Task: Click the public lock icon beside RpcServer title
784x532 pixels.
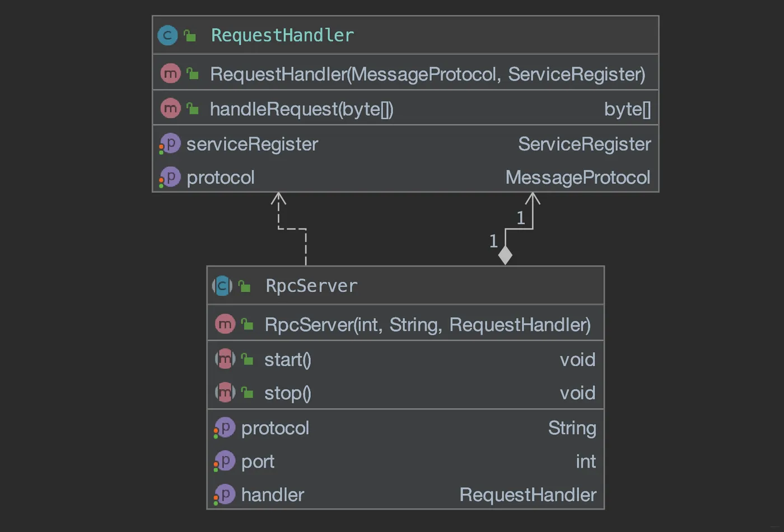Action: [245, 286]
